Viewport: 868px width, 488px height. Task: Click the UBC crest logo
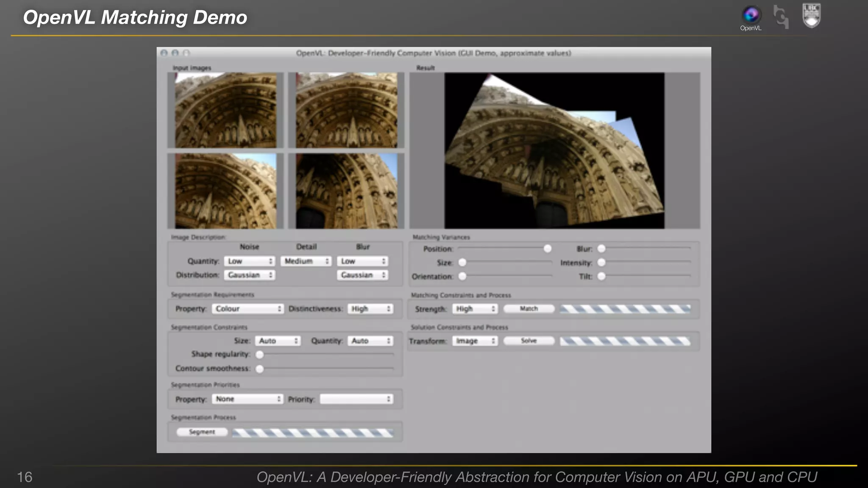(x=812, y=15)
